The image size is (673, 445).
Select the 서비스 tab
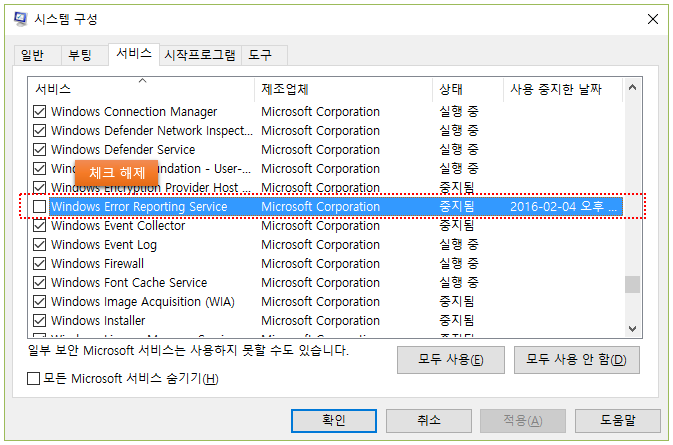134,54
